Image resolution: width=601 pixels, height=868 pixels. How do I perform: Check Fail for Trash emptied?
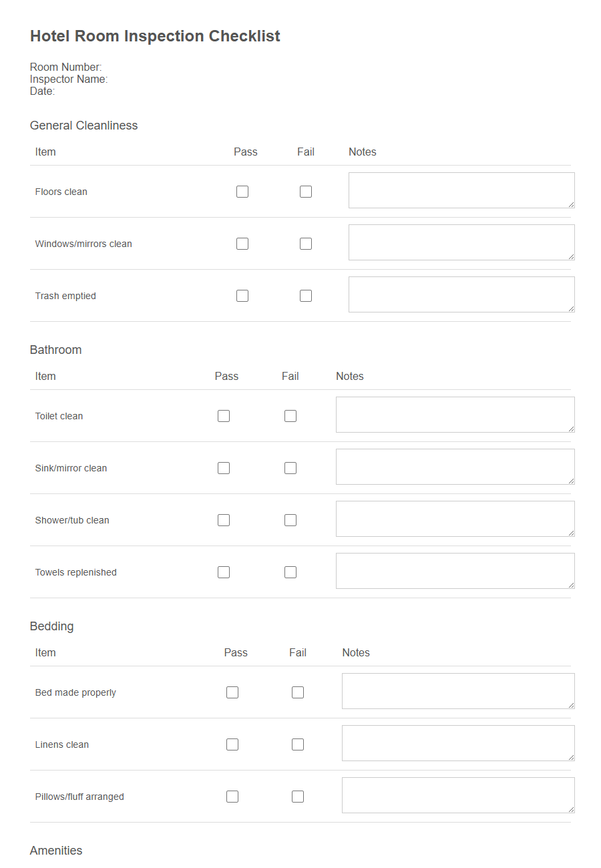(x=305, y=295)
